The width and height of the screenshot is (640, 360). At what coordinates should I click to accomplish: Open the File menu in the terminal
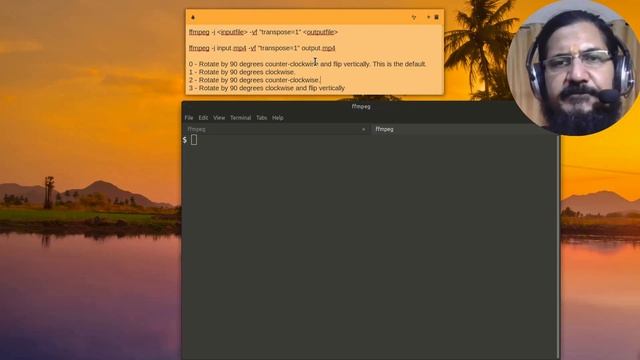click(x=189, y=118)
